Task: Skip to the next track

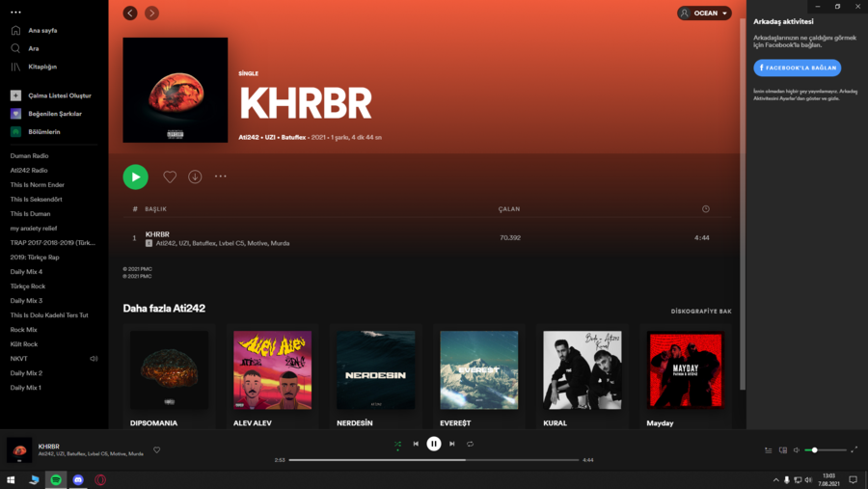Action: [452, 444]
